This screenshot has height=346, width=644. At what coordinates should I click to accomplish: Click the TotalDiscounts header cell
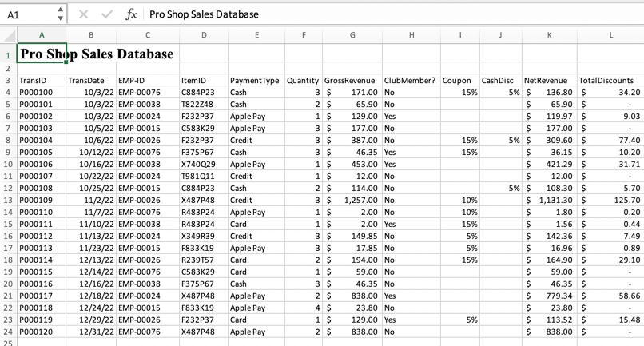pyautogui.click(x=610, y=81)
